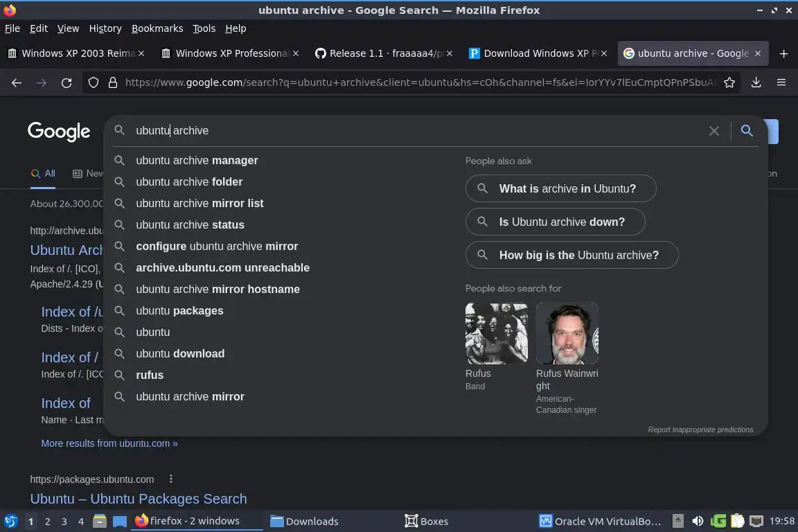The image size is (798, 532).
Task: Open the Bookmarks menu
Action: click(157, 28)
